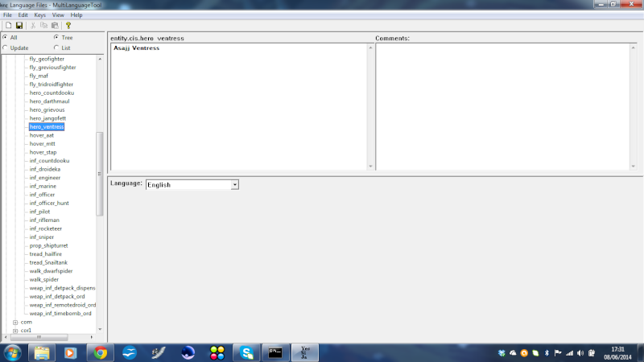Select fly_maf tree entry
Screen dimensions: 644x362
click(x=39, y=76)
